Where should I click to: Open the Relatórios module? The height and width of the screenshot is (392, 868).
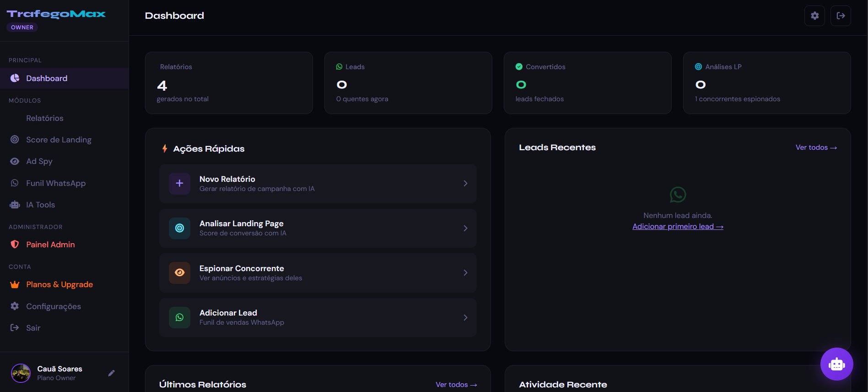(x=64, y=118)
